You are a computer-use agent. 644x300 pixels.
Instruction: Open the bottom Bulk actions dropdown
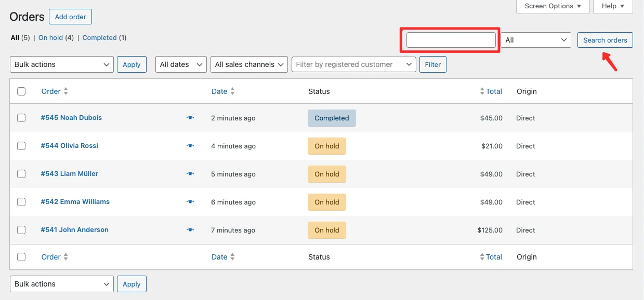point(62,284)
